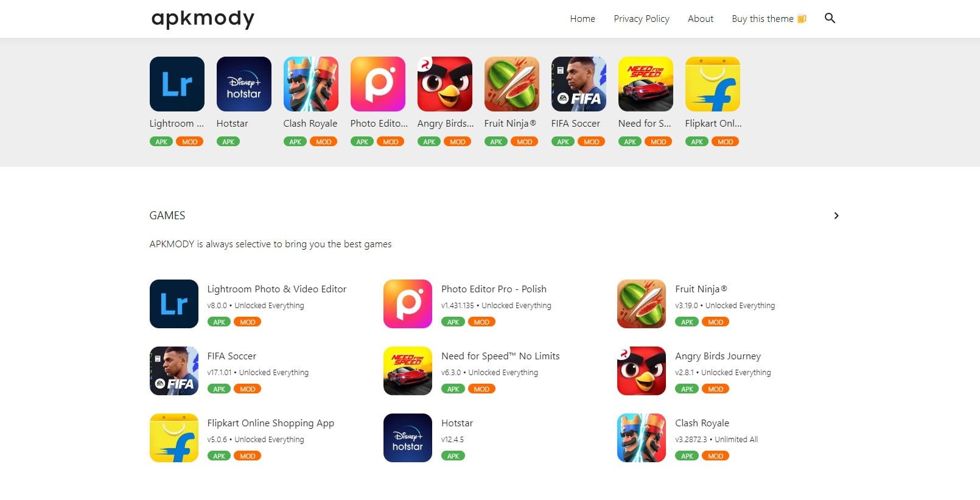Go to the Home menu item
This screenshot has width=980, height=500.
[583, 19]
